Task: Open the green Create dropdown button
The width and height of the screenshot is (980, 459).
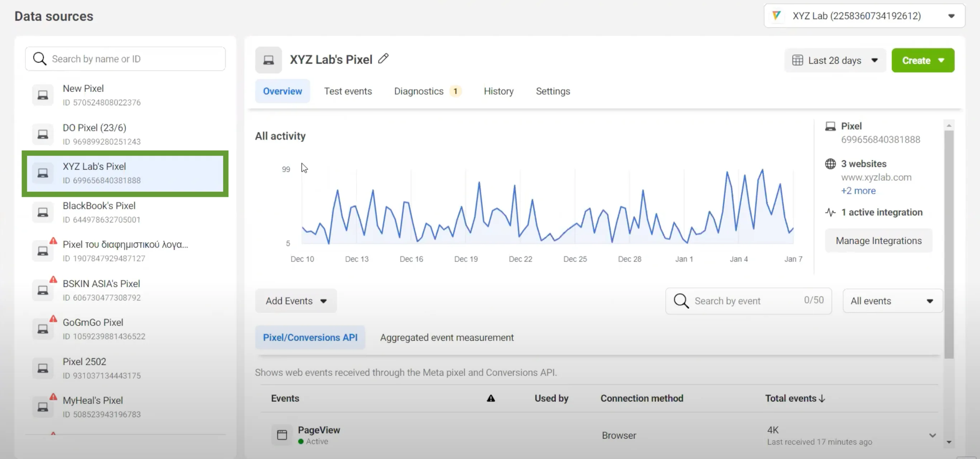Action: tap(923, 61)
